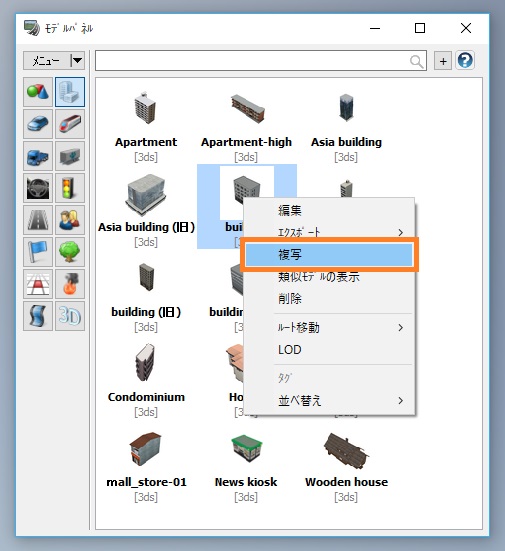Open the train models category
The image size is (505, 551).
pyautogui.click(x=70, y=124)
